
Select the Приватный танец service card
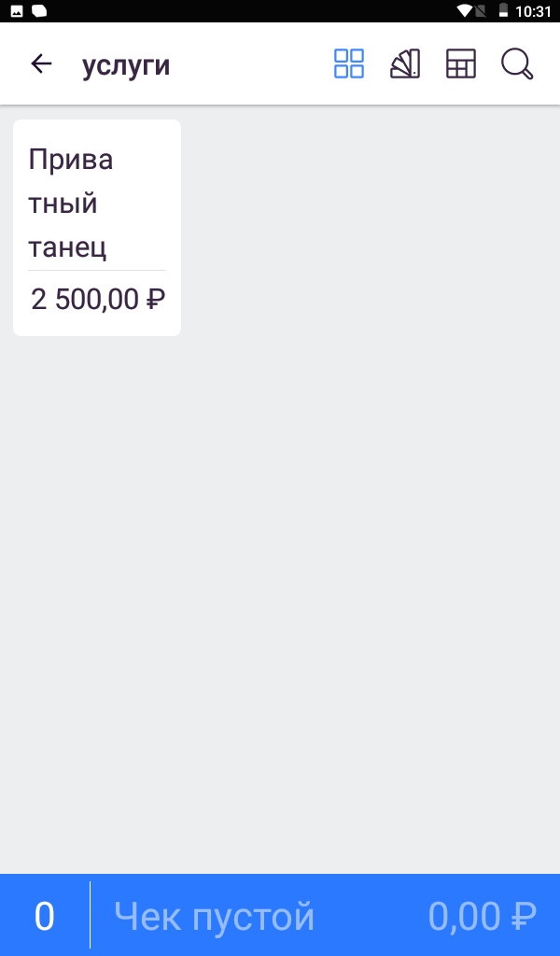click(x=96, y=226)
